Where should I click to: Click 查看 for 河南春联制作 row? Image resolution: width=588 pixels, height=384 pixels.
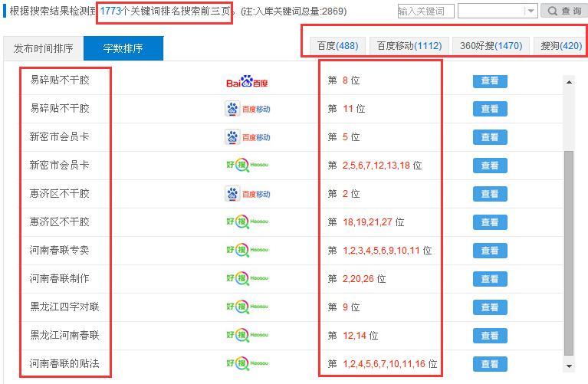tap(490, 279)
